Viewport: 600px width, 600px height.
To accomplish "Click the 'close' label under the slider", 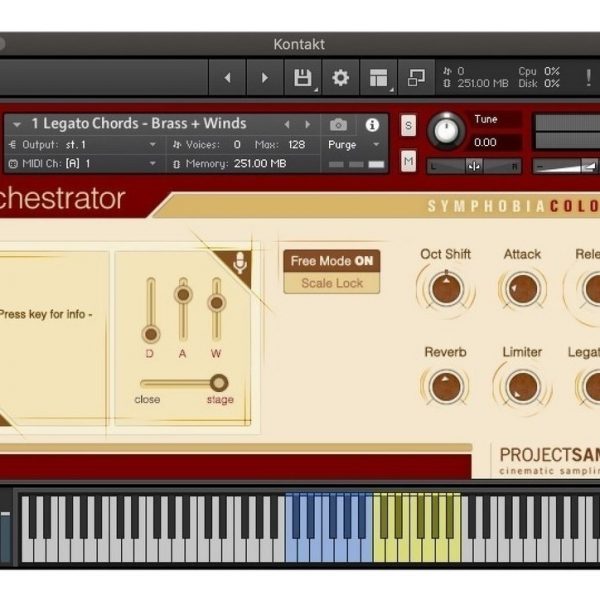I will [x=147, y=399].
